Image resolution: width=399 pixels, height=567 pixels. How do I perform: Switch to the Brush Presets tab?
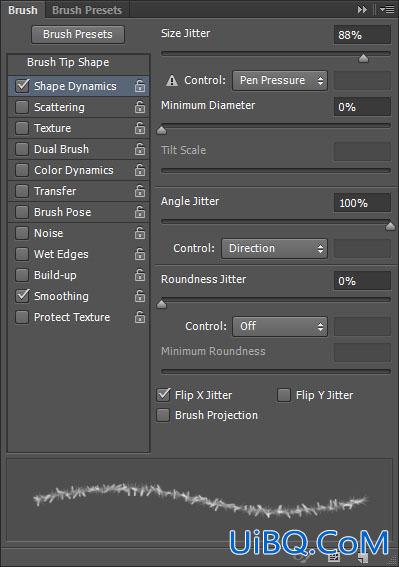click(x=87, y=10)
